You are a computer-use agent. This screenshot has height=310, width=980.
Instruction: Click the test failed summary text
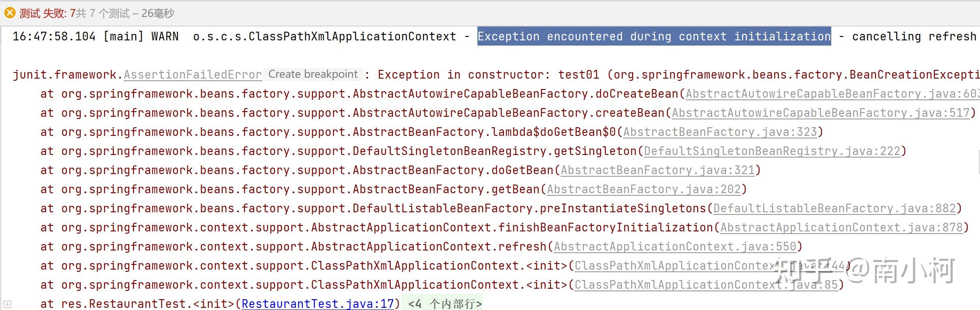(97, 13)
